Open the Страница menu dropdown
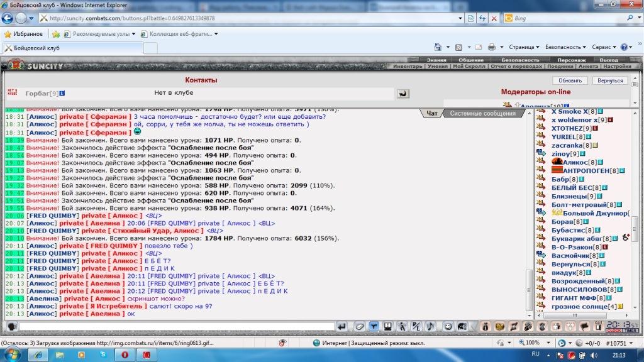The width and height of the screenshot is (644, 362). (x=524, y=47)
